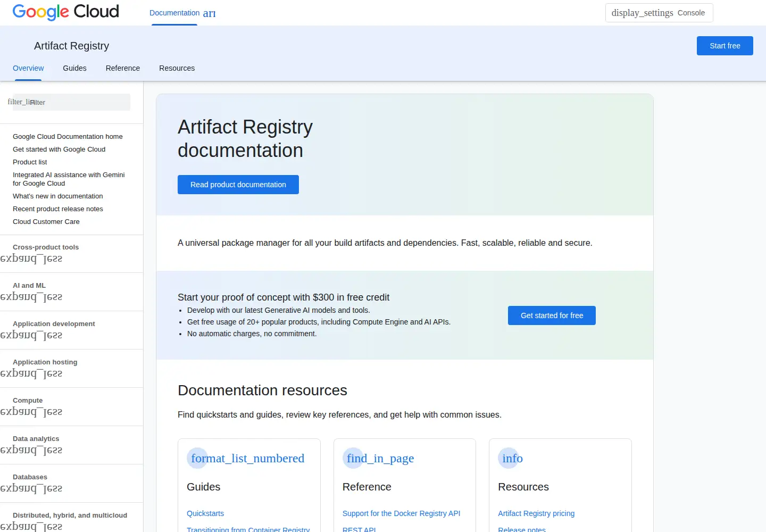Open the Release notes link
Viewport: 766px width, 532px height.
pyautogui.click(x=522, y=529)
